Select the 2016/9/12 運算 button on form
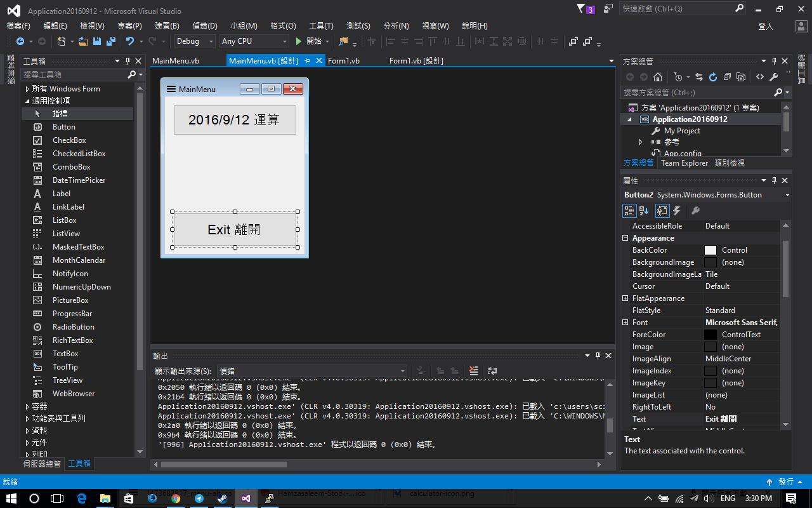 coord(234,120)
